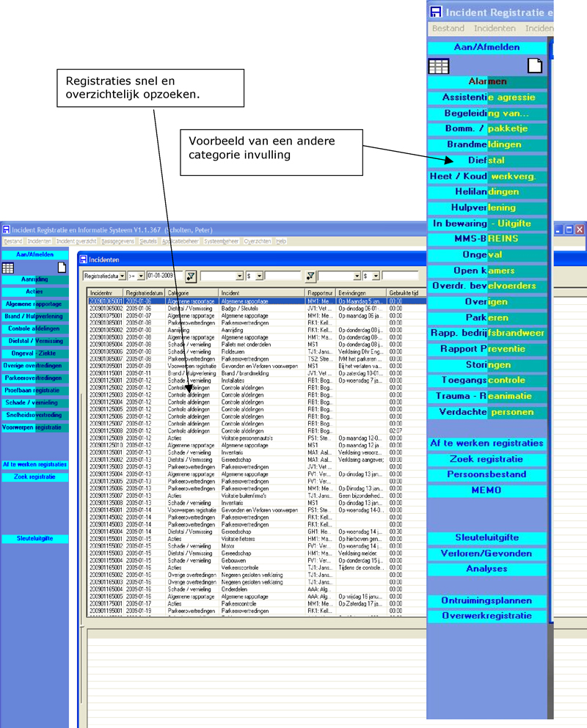
Task: Click the Snelheidsovertreding button
Action: click(x=35, y=415)
